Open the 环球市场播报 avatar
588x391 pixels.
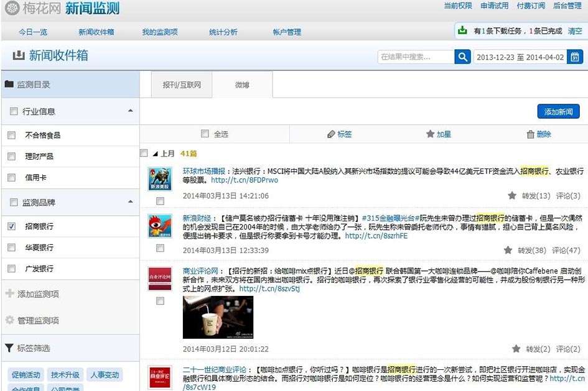[x=160, y=179]
